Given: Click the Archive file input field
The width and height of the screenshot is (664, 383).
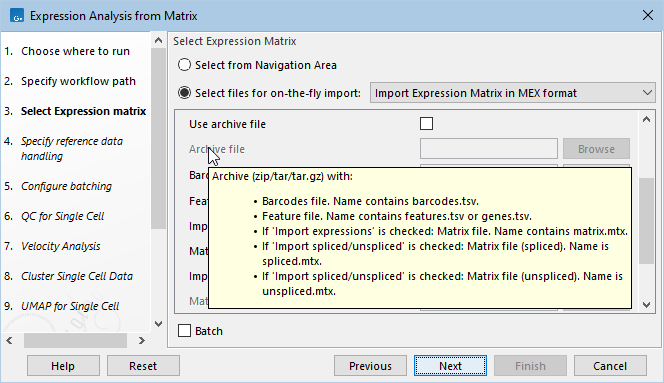Looking at the screenshot, I should (489, 149).
